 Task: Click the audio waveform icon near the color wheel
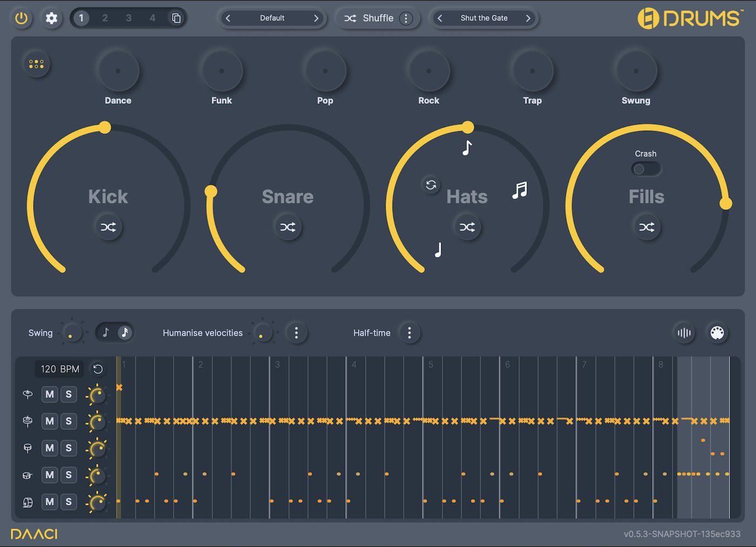coord(684,333)
